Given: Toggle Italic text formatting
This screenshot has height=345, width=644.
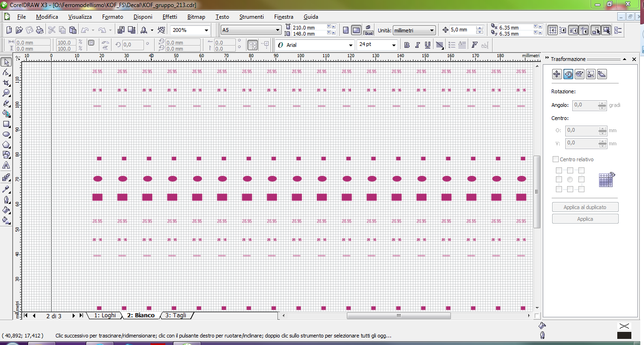Looking at the screenshot, I should pos(417,45).
